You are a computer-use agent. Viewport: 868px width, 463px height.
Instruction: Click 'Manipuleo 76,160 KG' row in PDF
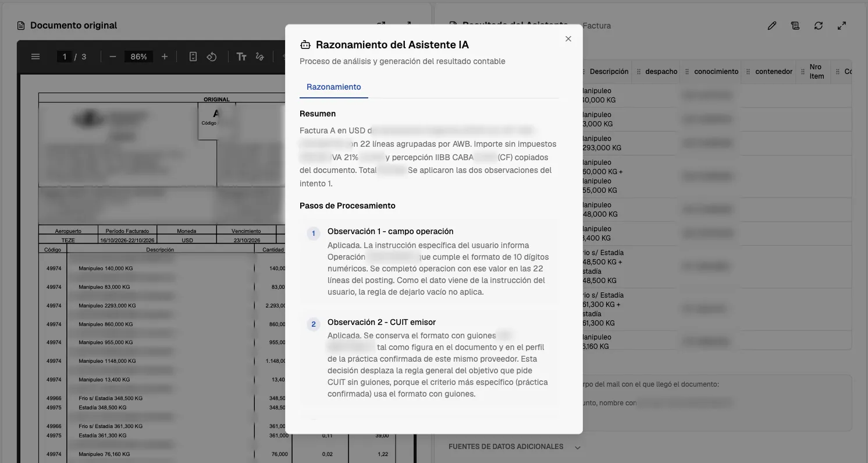click(104, 454)
